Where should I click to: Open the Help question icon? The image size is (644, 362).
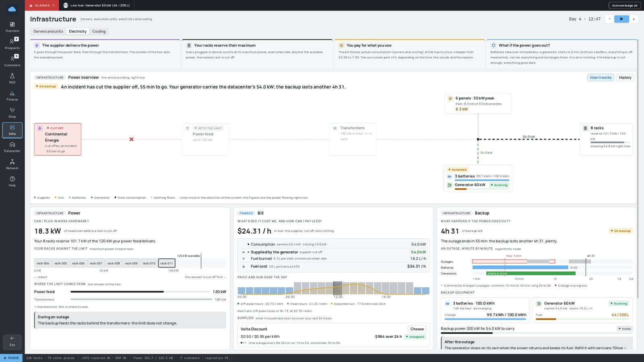(x=12, y=181)
